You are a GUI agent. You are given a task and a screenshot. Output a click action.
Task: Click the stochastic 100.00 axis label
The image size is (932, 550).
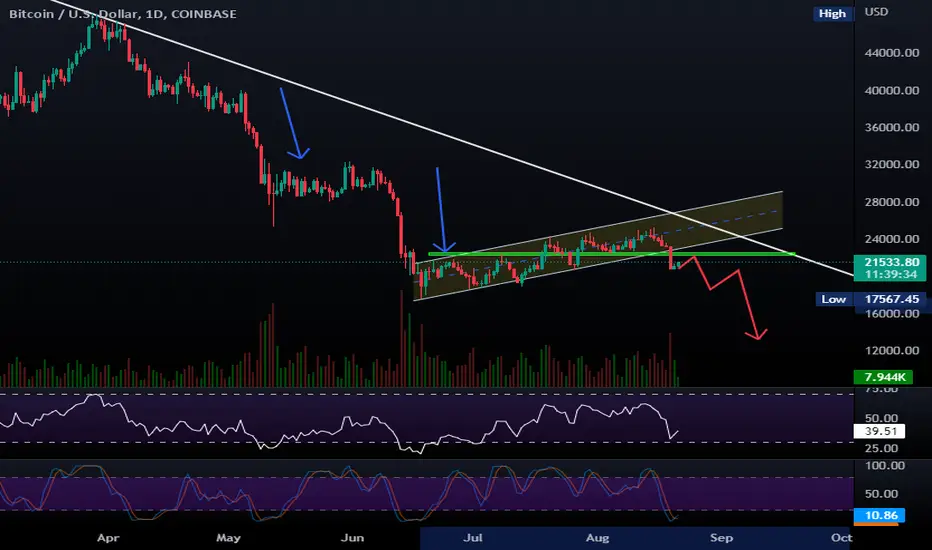(884, 466)
